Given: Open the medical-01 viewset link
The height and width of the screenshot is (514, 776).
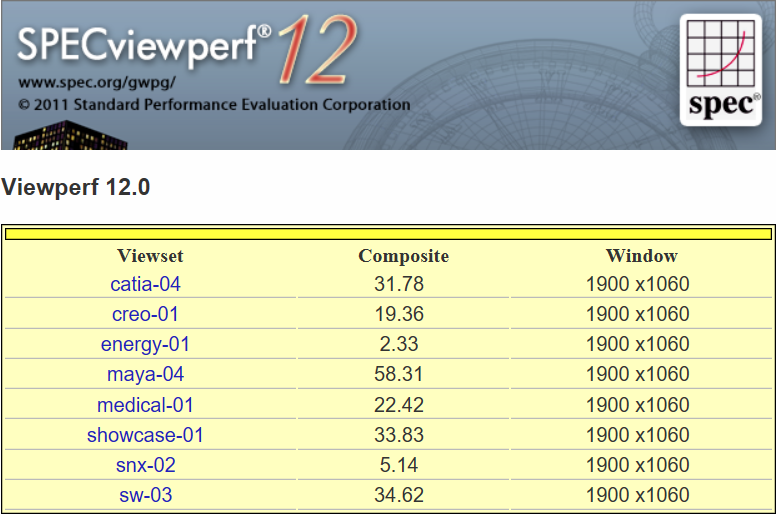Looking at the screenshot, I should coord(145,405).
